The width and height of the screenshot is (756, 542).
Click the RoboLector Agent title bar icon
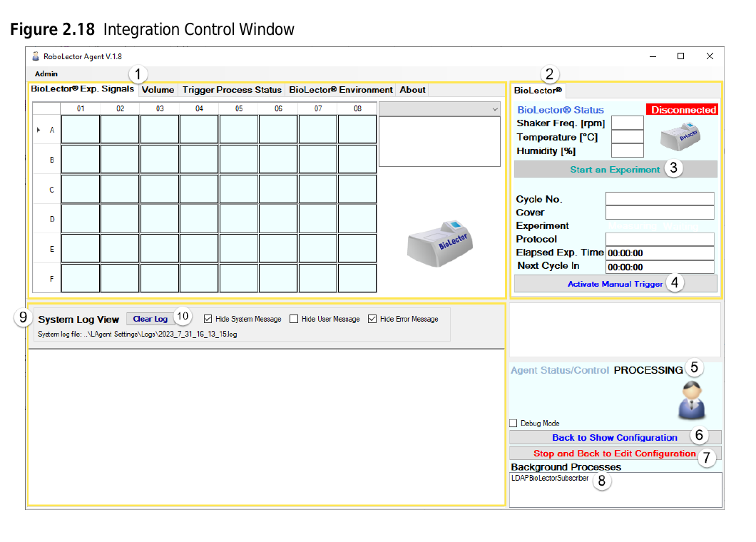coord(35,56)
